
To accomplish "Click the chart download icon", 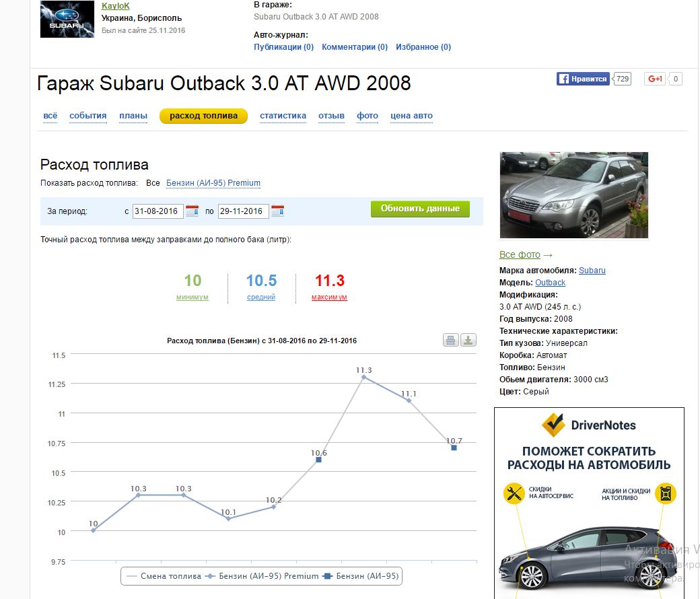I will point(468,340).
